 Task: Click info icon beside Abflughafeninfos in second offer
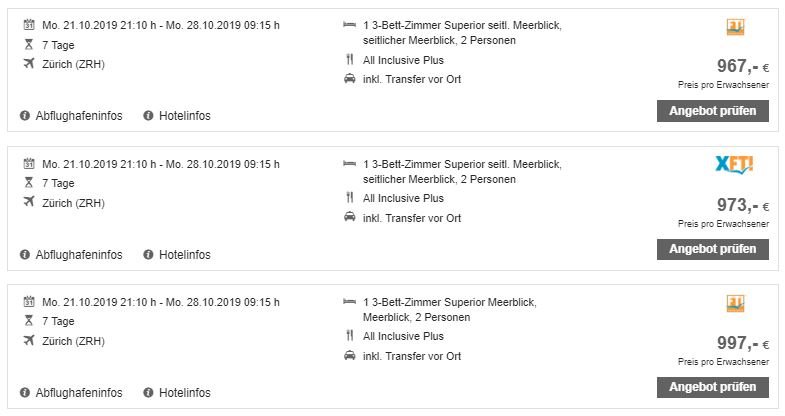coord(24,255)
